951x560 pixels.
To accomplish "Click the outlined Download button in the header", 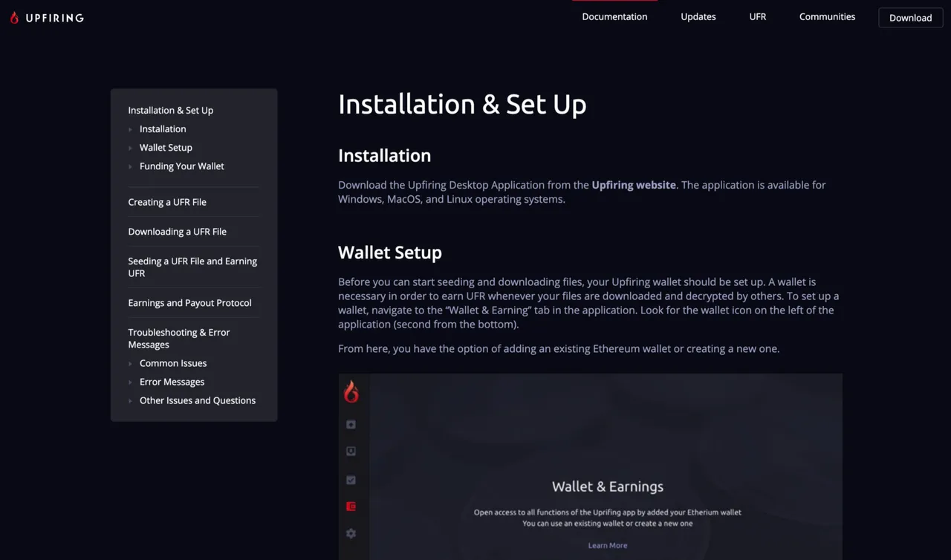I will click(911, 18).
